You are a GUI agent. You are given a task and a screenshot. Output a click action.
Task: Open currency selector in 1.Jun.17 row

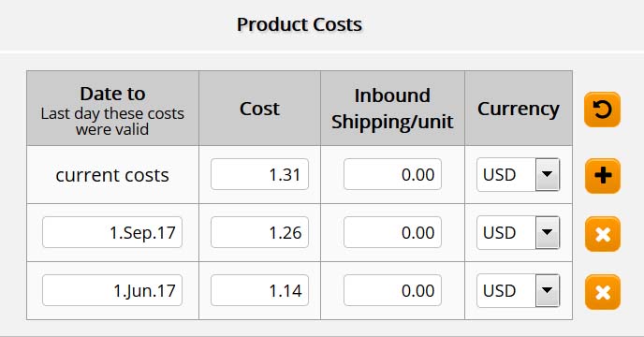click(518, 290)
